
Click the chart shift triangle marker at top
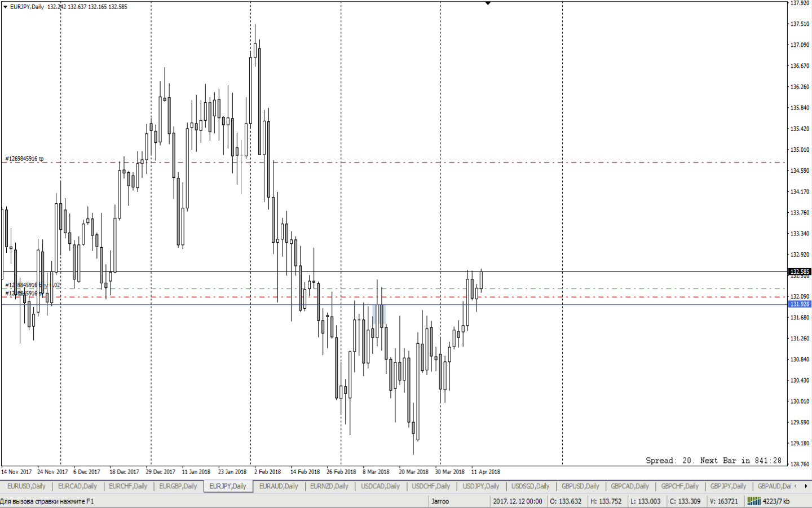(488, 3)
